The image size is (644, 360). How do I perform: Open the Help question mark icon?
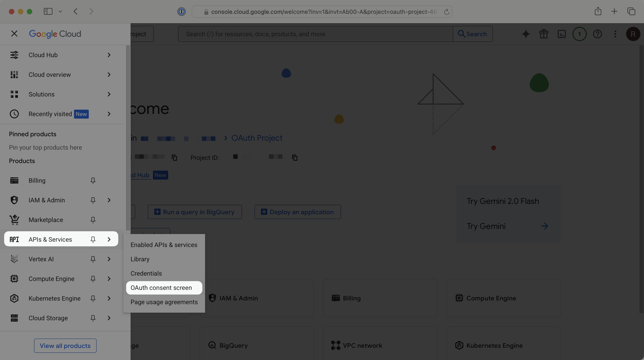click(x=597, y=34)
